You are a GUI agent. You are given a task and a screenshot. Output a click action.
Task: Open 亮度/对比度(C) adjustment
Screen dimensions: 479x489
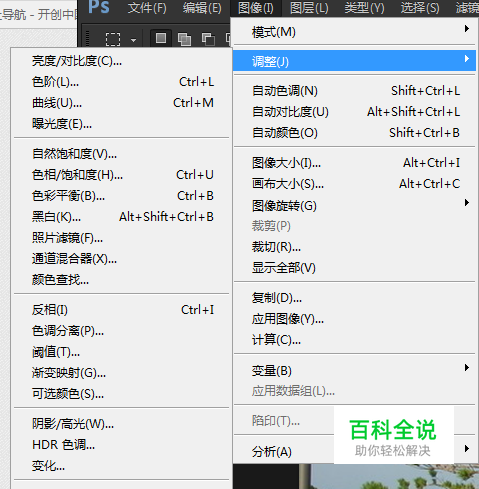point(122,61)
